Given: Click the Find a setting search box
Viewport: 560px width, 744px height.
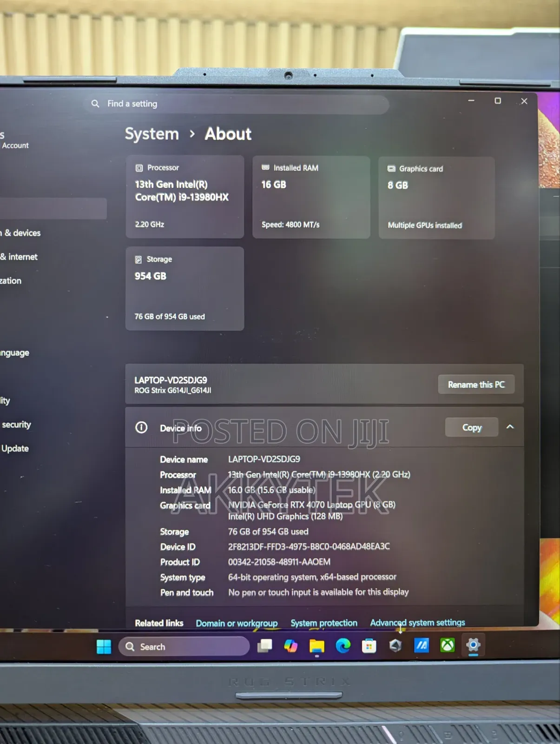Looking at the screenshot, I should [237, 104].
